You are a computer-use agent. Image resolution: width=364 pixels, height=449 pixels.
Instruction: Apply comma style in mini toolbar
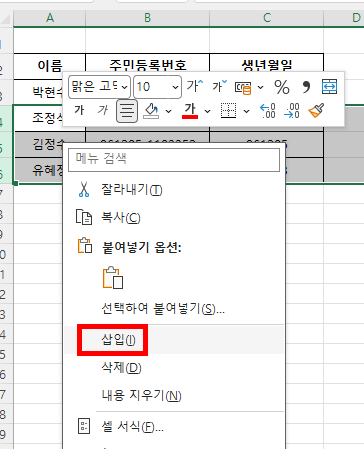tap(306, 87)
